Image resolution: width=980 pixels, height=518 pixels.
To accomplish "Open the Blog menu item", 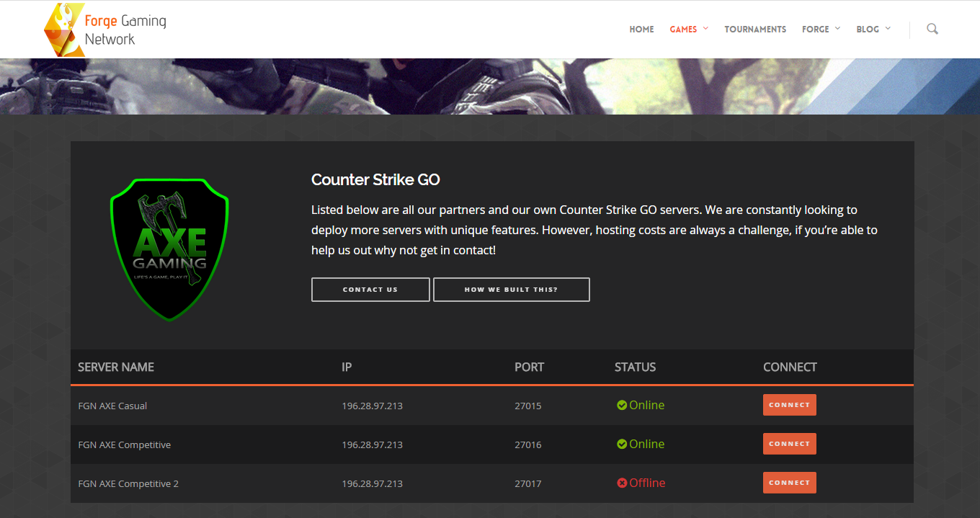I will point(868,30).
